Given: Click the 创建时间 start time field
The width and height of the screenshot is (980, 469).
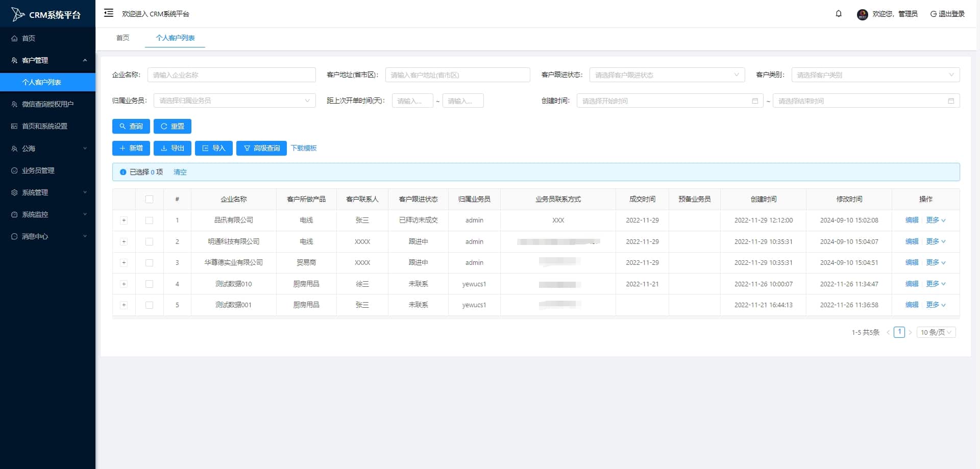Looking at the screenshot, I should click(670, 101).
